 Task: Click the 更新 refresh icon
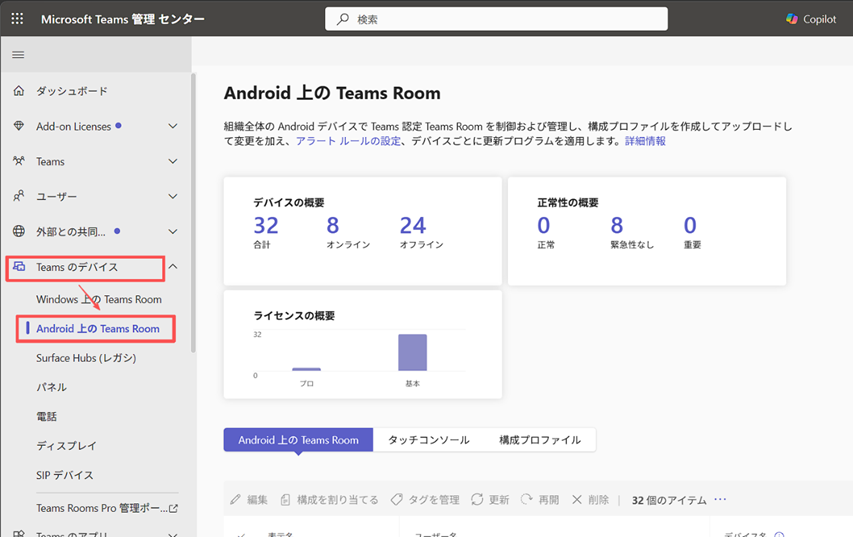coord(477,499)
